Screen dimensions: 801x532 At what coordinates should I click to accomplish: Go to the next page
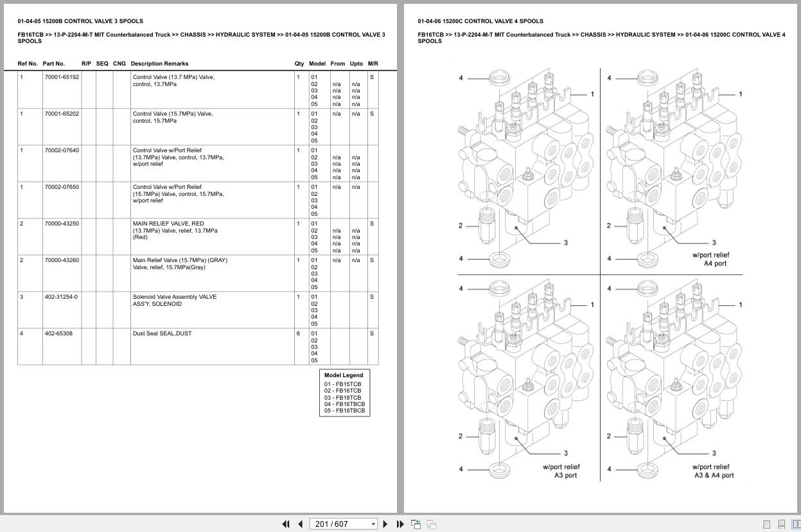[385, 524]
